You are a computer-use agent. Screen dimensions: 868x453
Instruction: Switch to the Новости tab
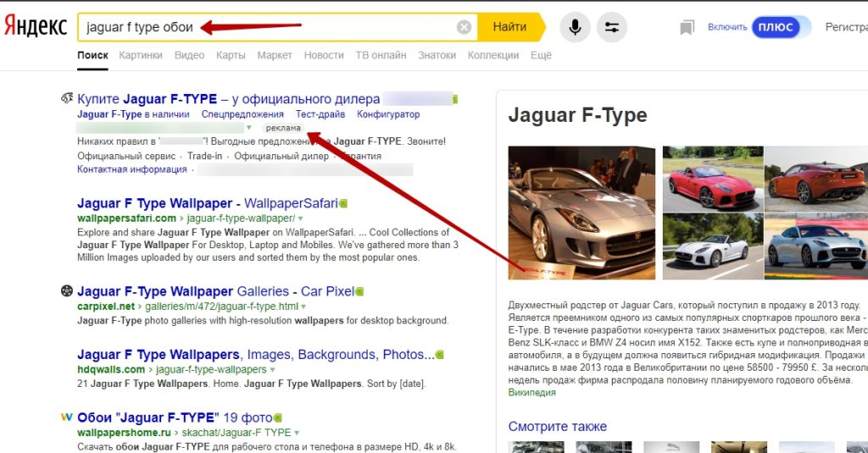(x=324, y=55)
